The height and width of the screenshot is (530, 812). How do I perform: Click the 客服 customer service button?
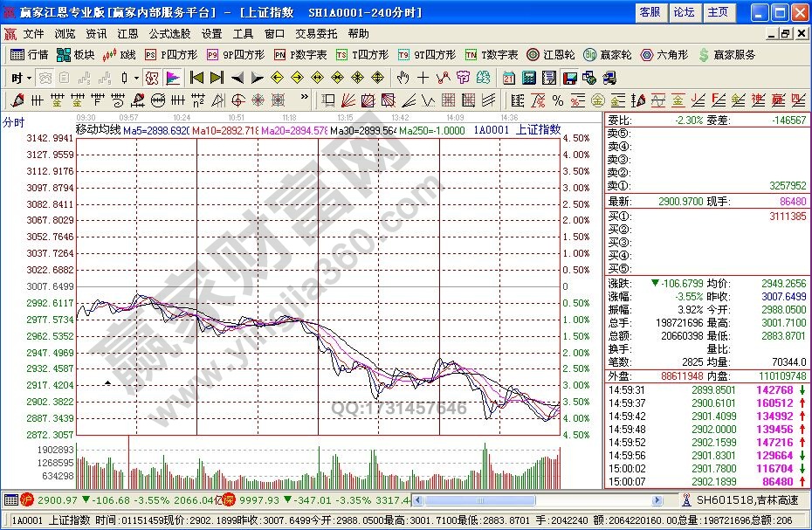tap(650, 12)
